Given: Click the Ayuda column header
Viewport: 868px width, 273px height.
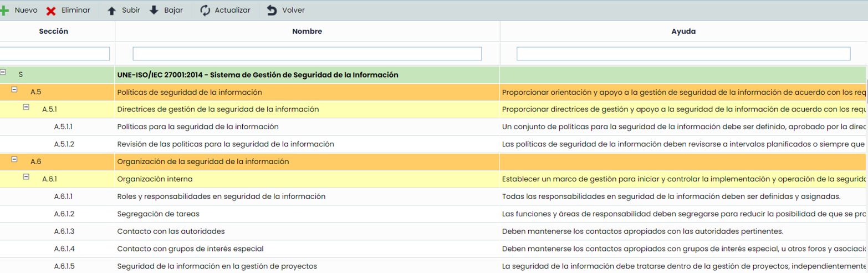Looking at the screenshot, I should click(683, 32).
